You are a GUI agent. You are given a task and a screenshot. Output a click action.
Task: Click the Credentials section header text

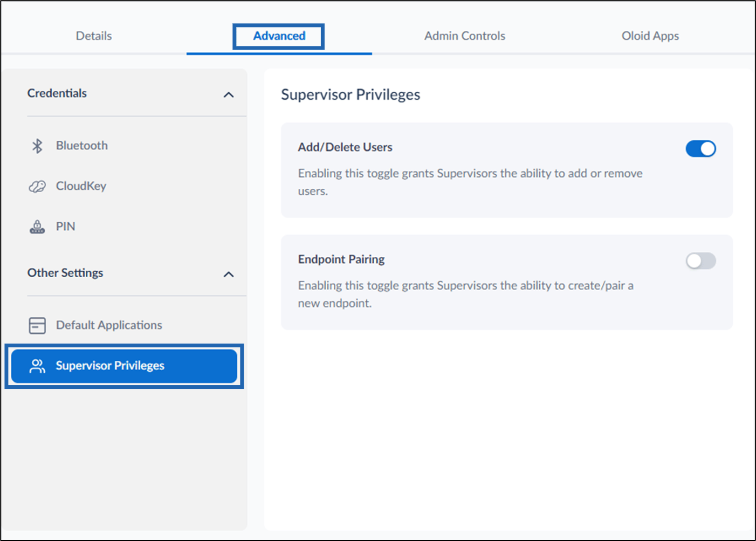tap(57, 93)
